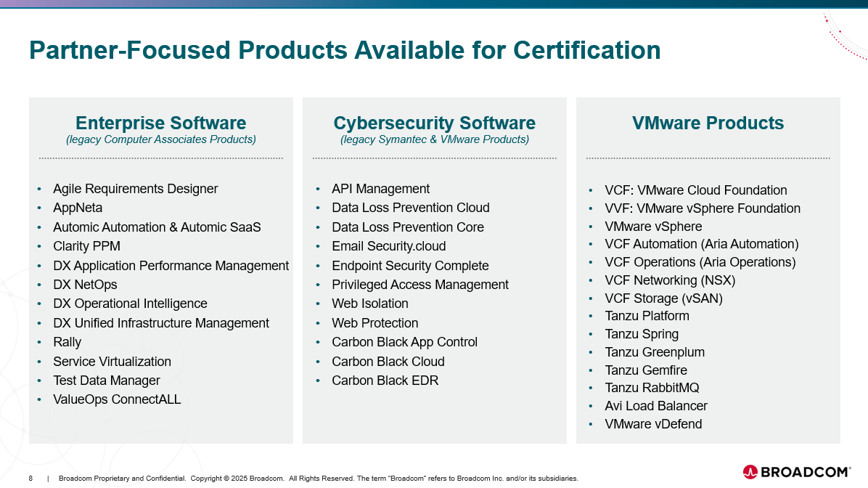The image size is (868, 488).
Task: Click '(legacy Symantec & VMware Products)' subtitle
Action: coord(435,139)
